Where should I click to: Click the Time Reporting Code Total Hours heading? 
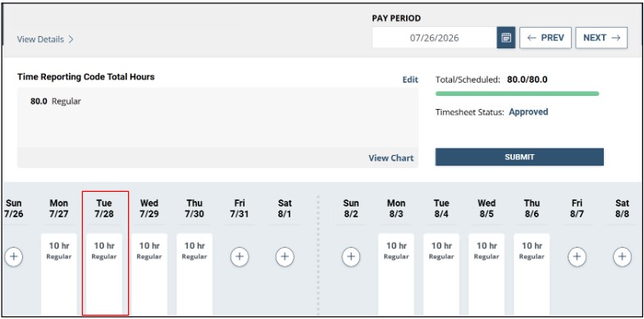coord(86,77)
